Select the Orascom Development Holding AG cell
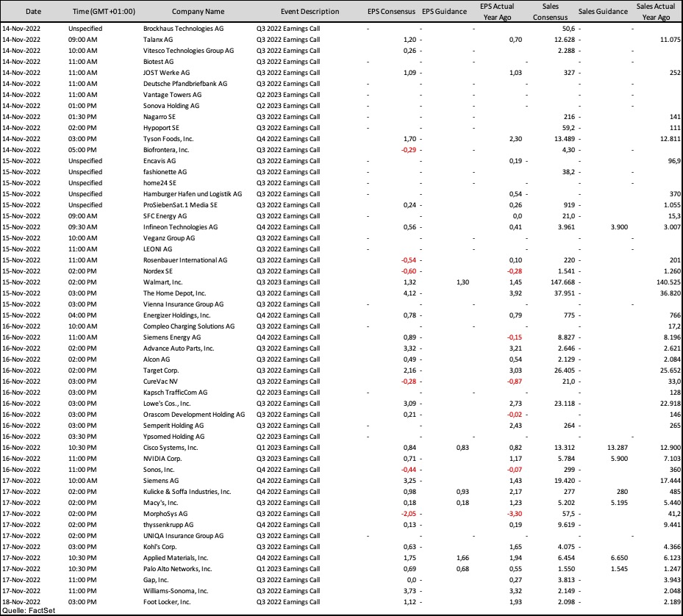Image resolution: width=683 pixels, height=616 pixels. point(194,415)
